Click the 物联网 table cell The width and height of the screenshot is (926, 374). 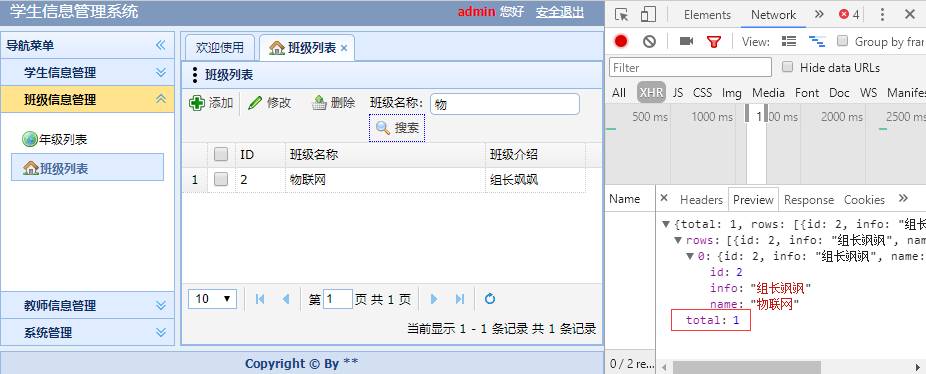pyautogui.click(x=385, y=180)
